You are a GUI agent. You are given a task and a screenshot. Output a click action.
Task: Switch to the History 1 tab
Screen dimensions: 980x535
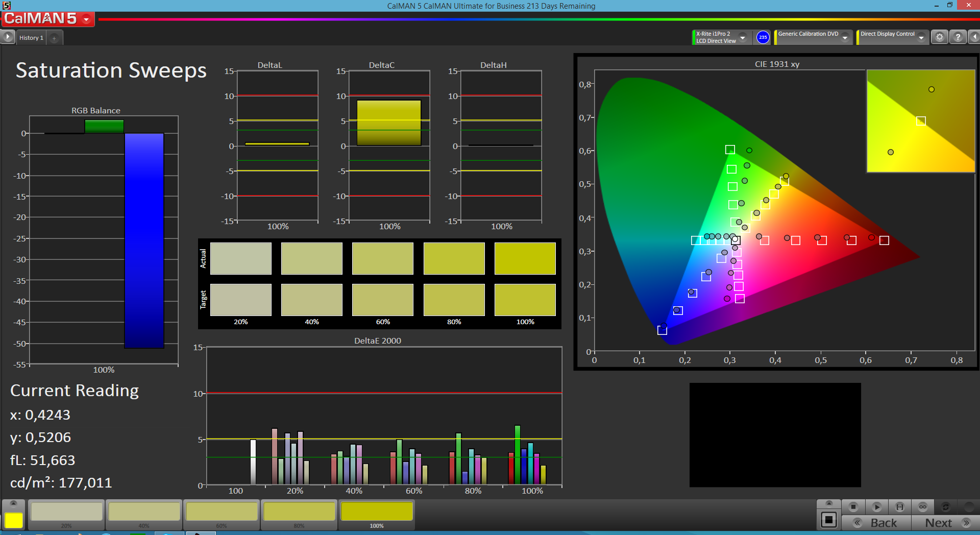click(31, 38)
